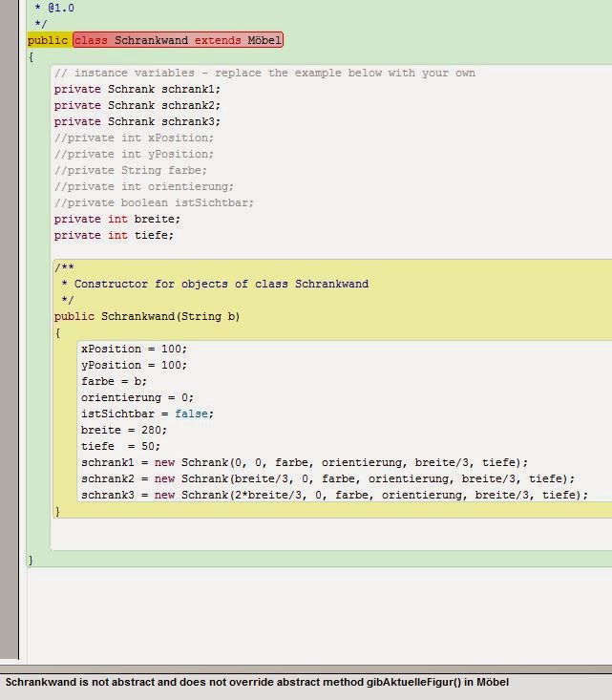
Task: Click the closing brace of the constructor
Action: point(57,511)
